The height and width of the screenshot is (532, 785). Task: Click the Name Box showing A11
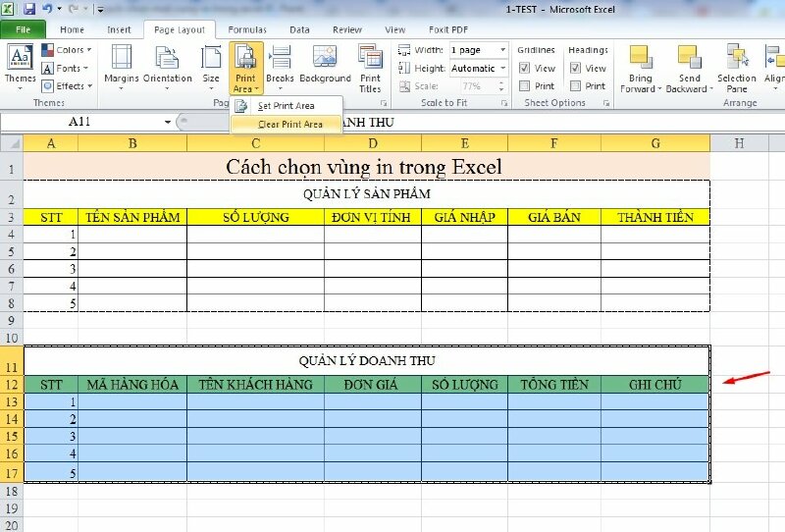(80, 122)
